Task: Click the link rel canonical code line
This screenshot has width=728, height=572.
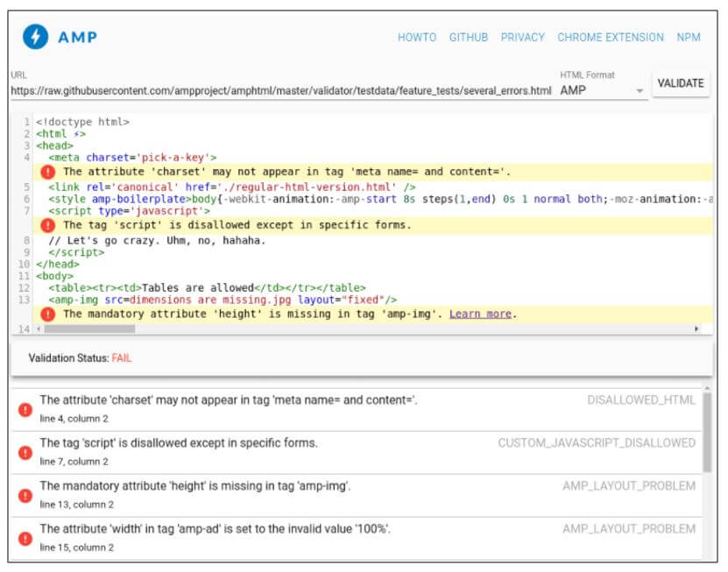Action: point(231,187)
